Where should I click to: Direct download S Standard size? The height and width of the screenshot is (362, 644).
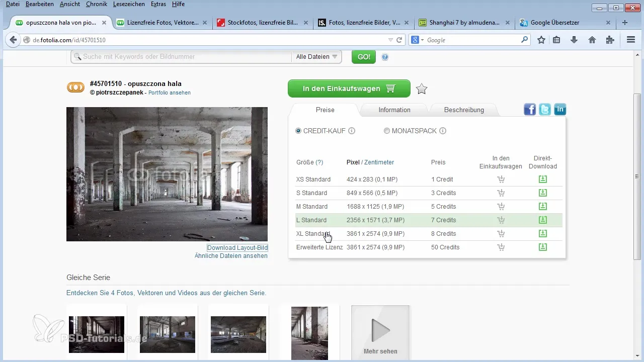pos(543,193)
